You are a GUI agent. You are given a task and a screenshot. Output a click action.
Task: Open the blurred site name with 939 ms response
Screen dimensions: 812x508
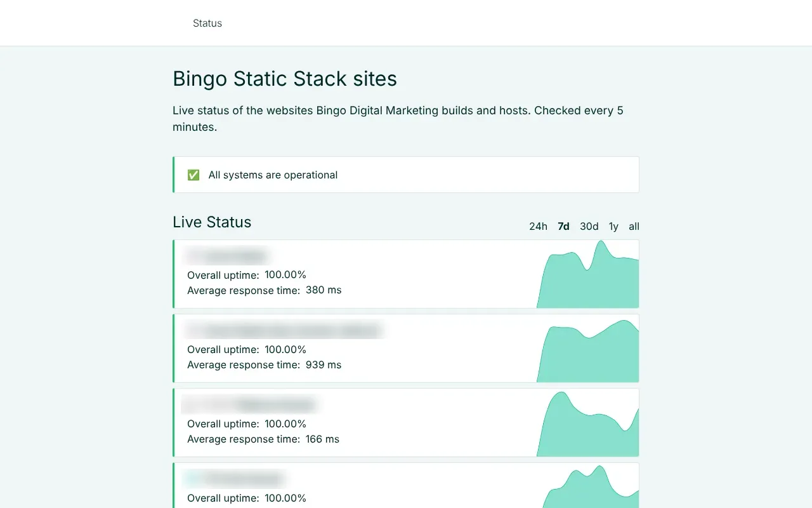tap(284, 331)
